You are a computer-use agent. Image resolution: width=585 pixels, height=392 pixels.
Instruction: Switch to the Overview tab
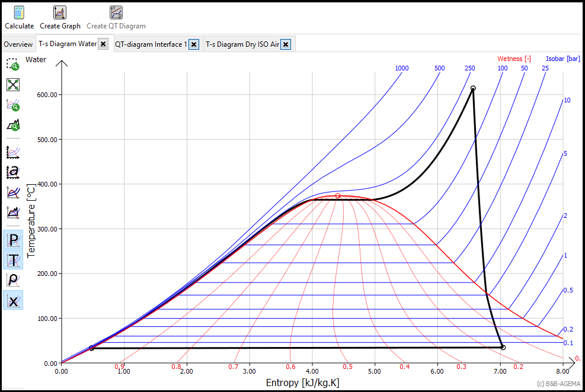(18, 44)
